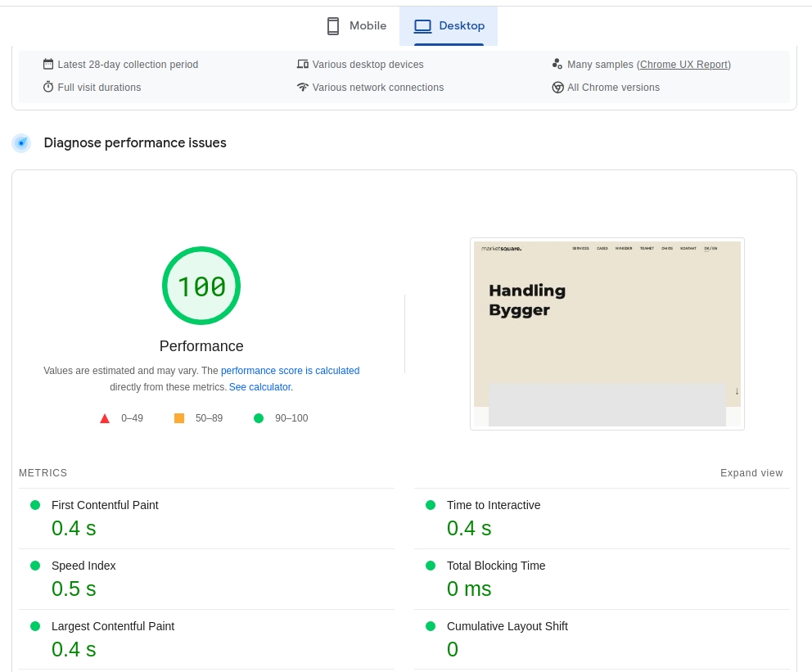The height and width of the screenshot is (672, 812).
Task: Click the Chrome versions icon
Action: pos(557,88)
